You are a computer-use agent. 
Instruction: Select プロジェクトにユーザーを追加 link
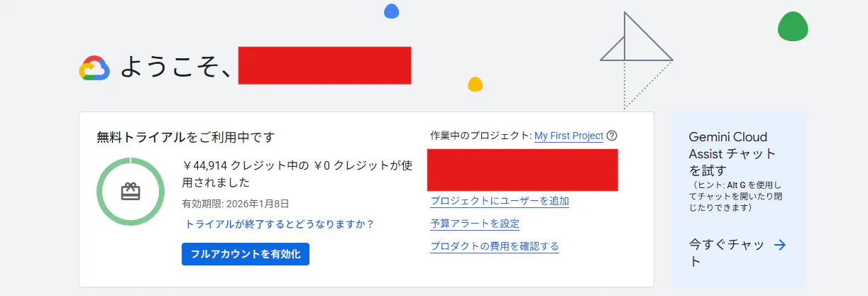click(x=500, y=201)
